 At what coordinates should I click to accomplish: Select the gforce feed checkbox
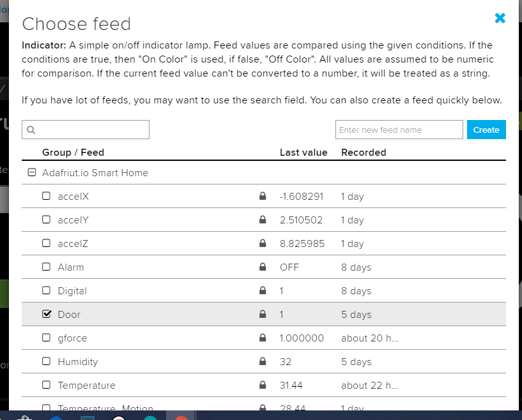point(46,338)
